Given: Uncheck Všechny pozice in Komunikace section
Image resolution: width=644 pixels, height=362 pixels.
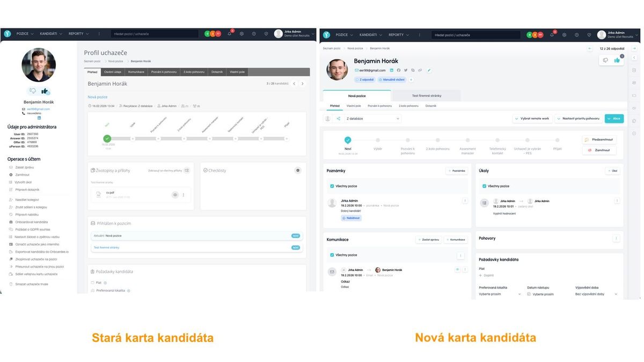Looking at the screenshot, I should (x=332, y=255).
